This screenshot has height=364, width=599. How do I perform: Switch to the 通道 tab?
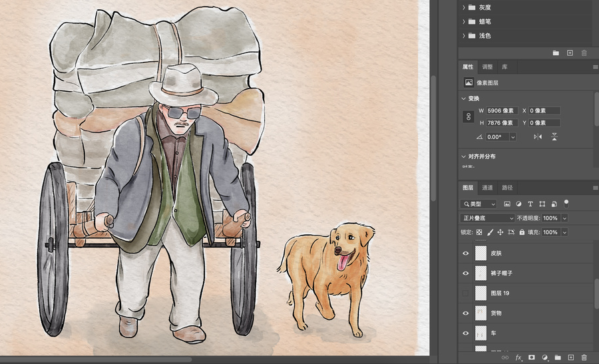click(487, 188)
